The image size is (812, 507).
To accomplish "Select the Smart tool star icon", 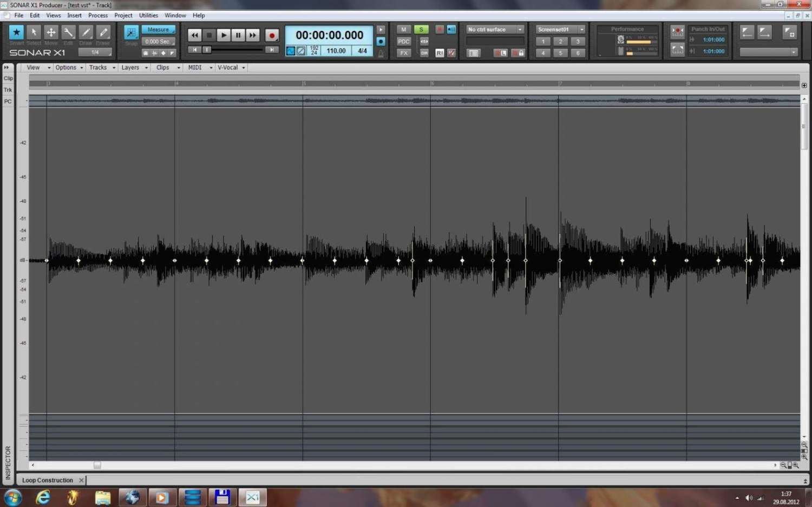I will 16,32.
